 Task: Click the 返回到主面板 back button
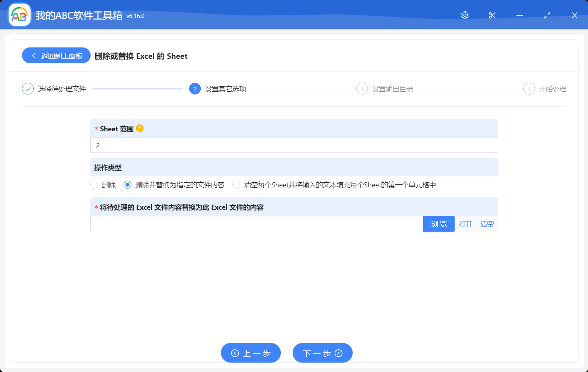pyautogui.click(x=56, y=55)
